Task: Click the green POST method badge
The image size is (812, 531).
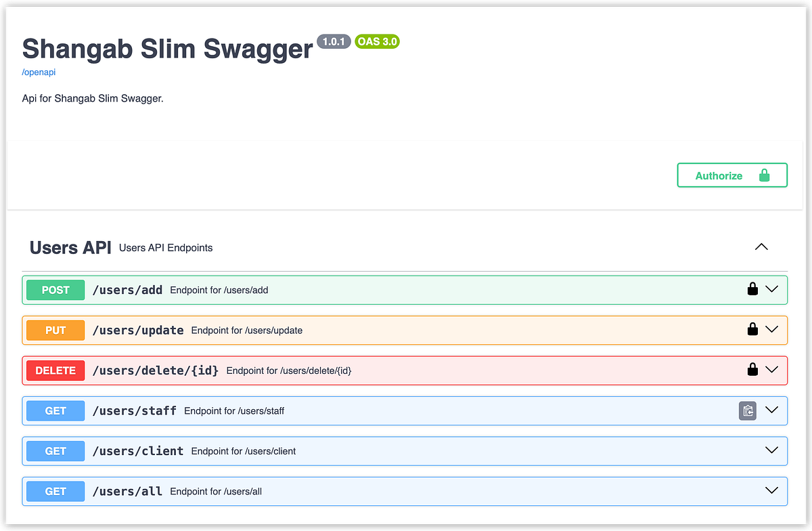Action: 55,290
